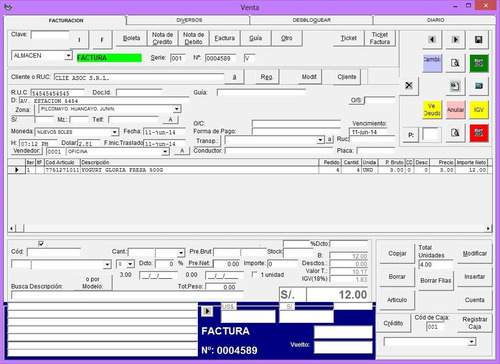This screenshot has height=364, width=500.
Task: Open the DIARIO tab
Action: [x=435, y=20]
